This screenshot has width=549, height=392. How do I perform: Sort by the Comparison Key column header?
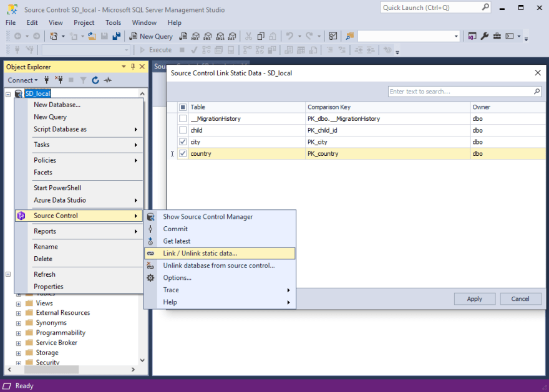[387, 107]
